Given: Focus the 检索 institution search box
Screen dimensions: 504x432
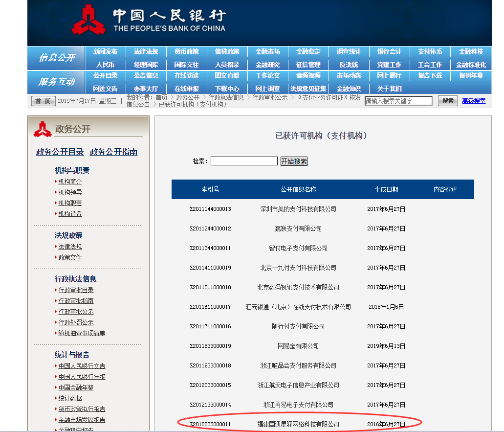Looking at the screenshot, I should (244, 161).
